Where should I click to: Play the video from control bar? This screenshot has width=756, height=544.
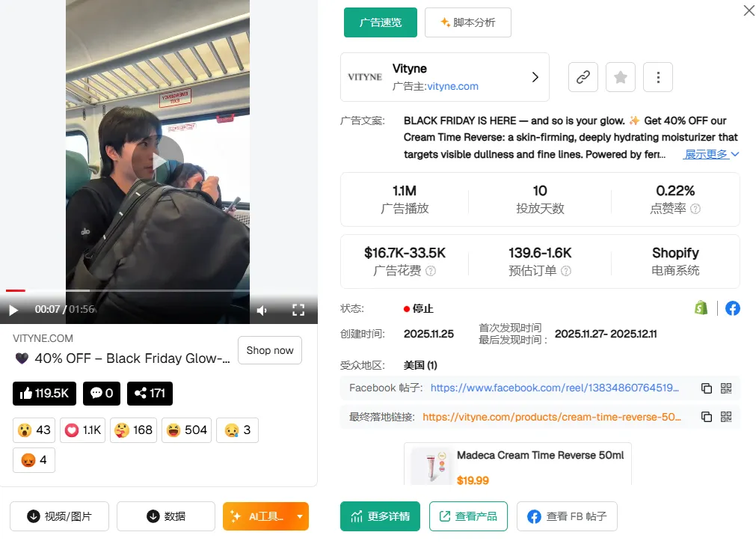[x=13, y=310]
